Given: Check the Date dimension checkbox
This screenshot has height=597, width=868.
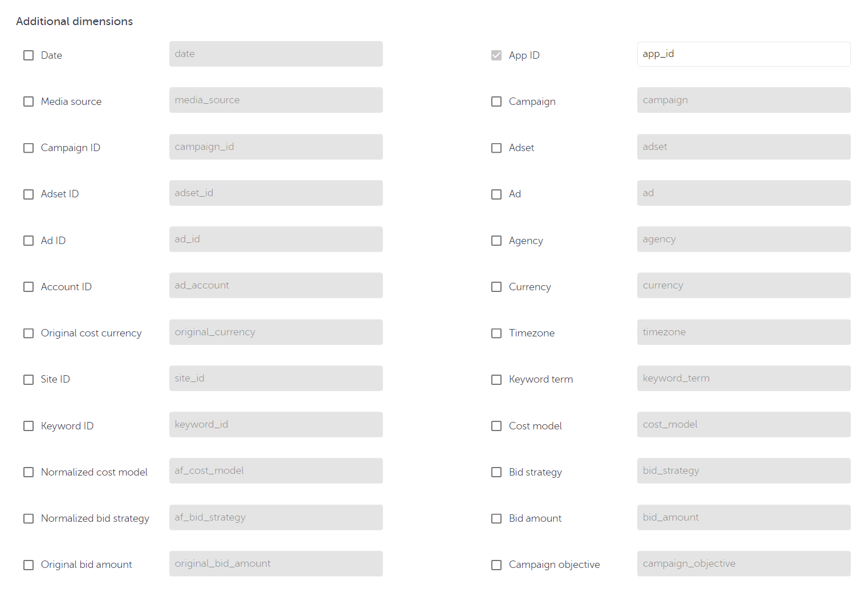Looking at the screenshot, I should (28, 55).
